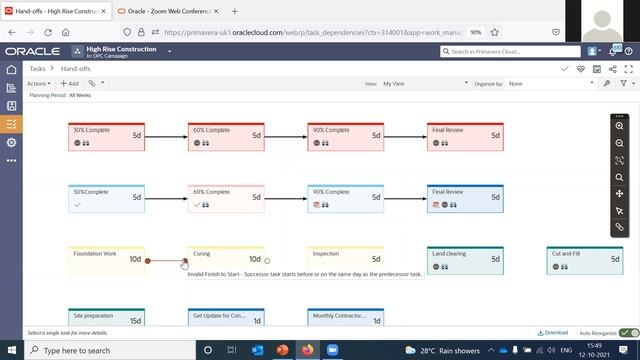Viewport: 640px width, 360px height.
Task: Open Firefox from the taskbar
Action: point(307,350)
